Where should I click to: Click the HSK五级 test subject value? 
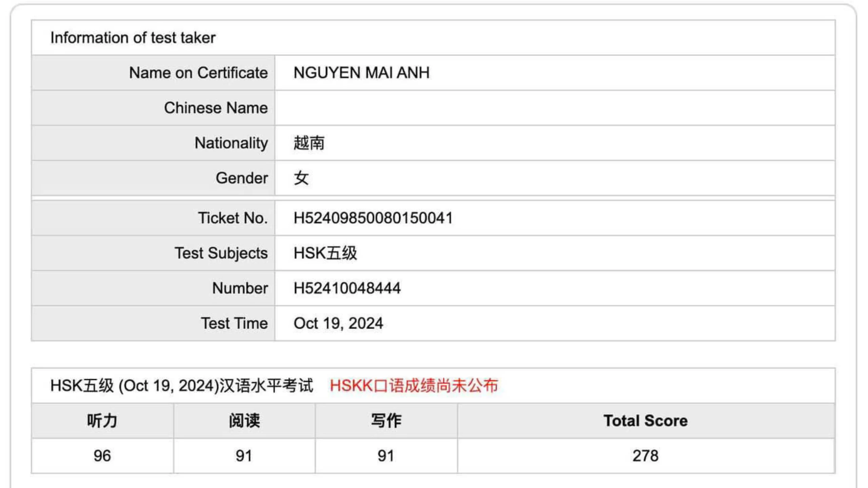point(325,253)
